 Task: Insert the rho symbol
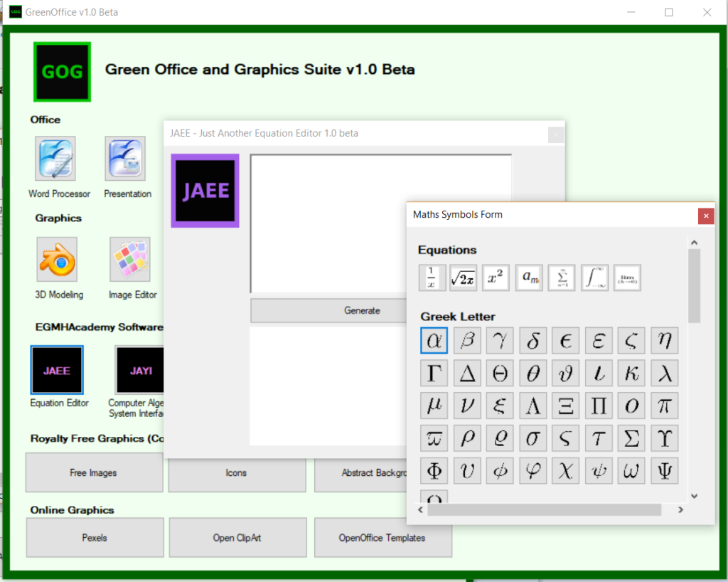coord(467,438)
